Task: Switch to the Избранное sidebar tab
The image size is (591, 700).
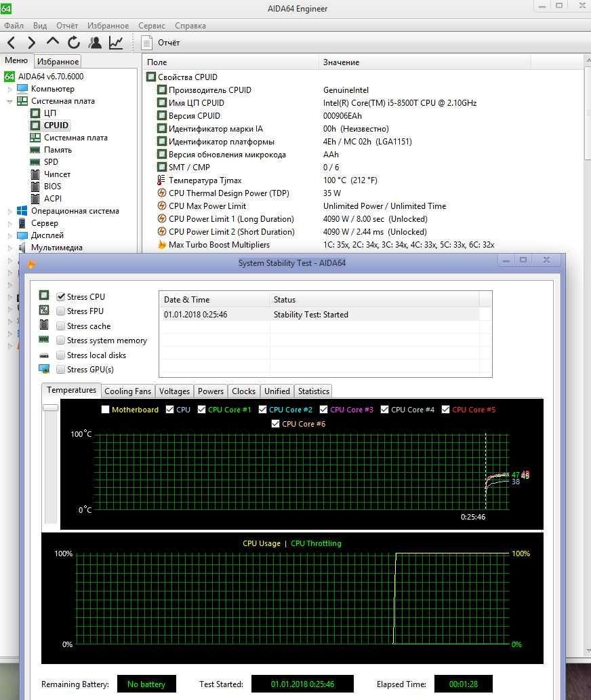Action: (x=58, y=61)
